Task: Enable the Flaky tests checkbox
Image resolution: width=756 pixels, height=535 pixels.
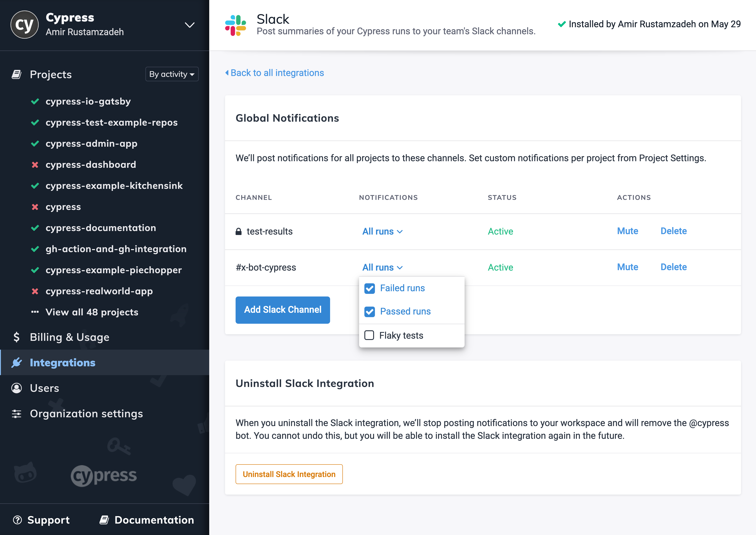Action: coord(369,335)
